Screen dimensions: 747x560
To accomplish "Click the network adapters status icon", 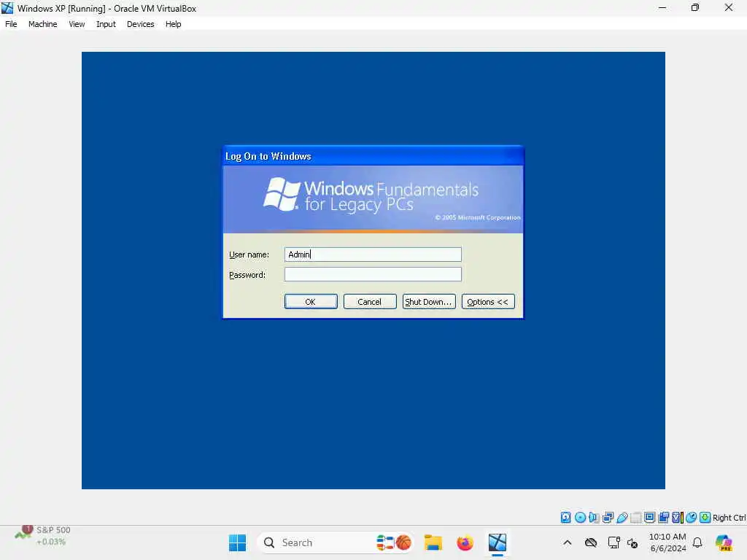I will [608, 517].
